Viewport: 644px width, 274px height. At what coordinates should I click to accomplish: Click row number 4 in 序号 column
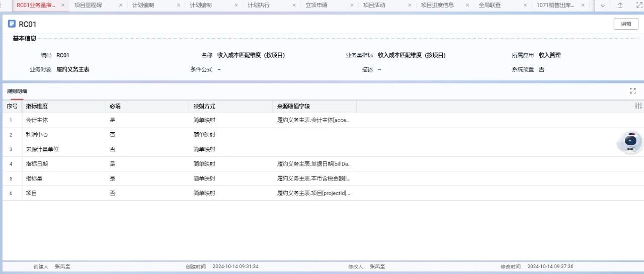coord(11,164)
